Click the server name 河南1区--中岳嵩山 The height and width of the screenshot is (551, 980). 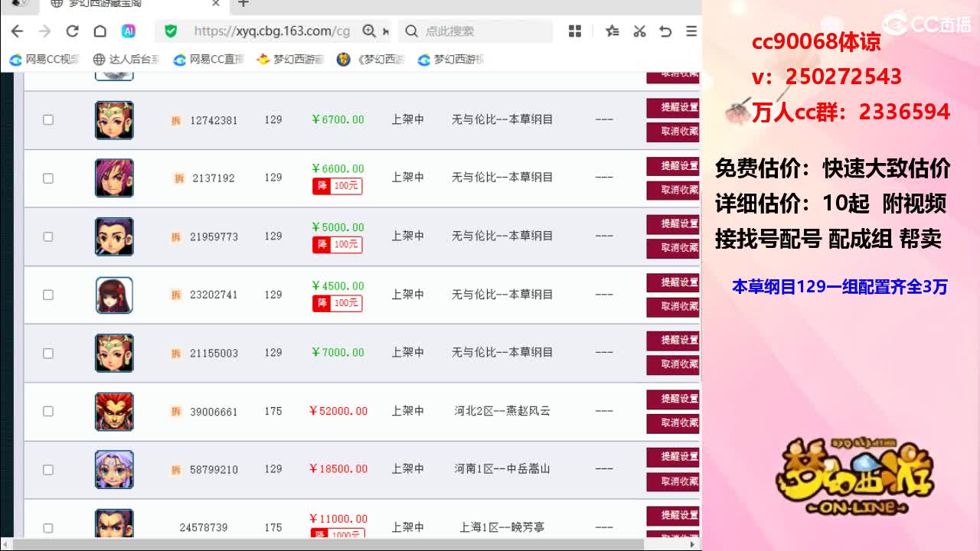pos(502,468)
